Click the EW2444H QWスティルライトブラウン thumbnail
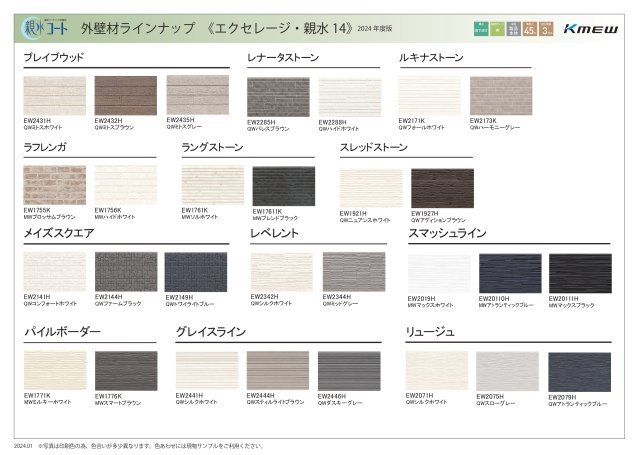 [277, 370]
